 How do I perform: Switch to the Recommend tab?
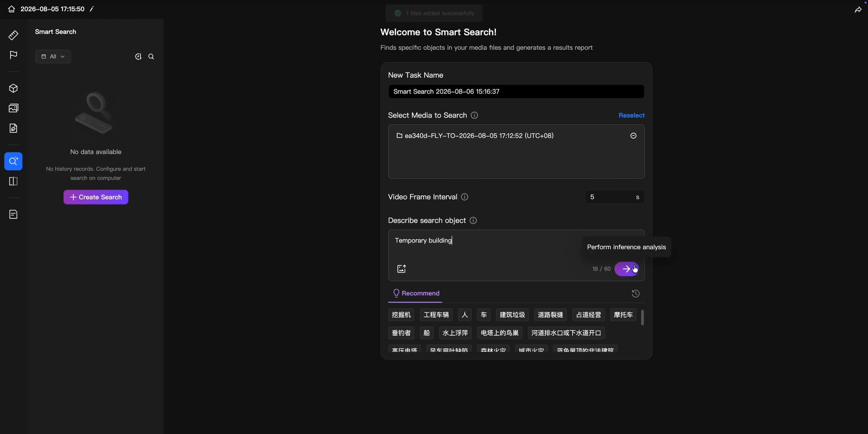(416, 293)
